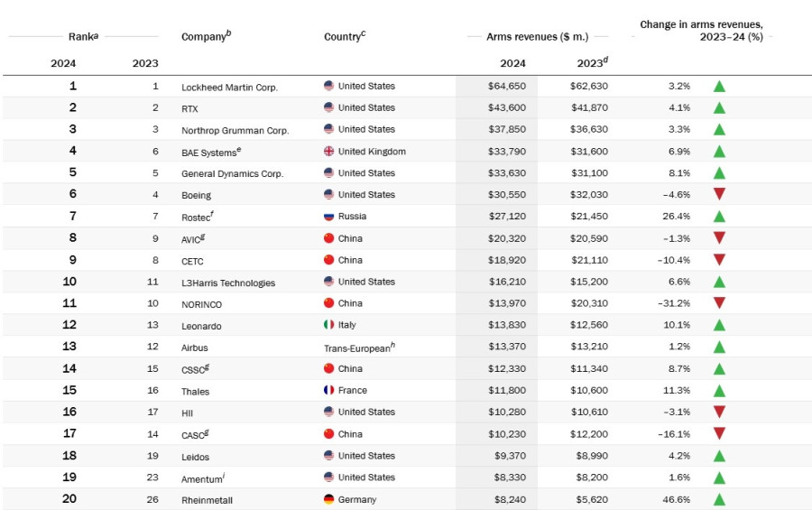Click the Italy flag beside Leonardo
Screen dimensions: 812x510
pos(328,324)
